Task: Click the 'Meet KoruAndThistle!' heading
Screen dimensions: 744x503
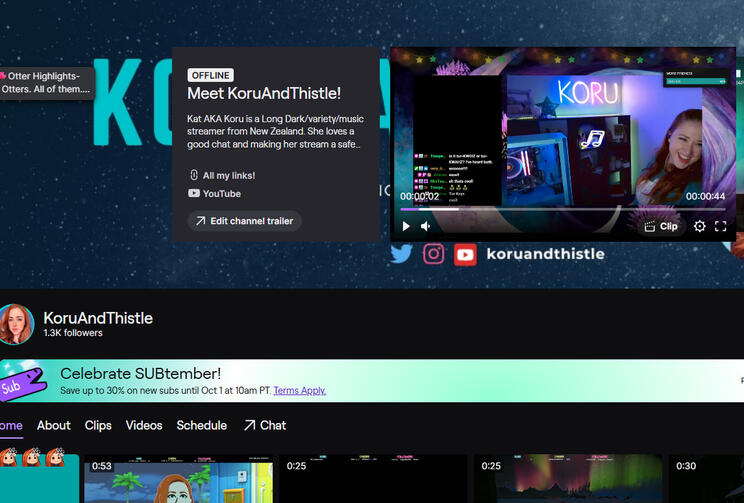Action: tap(264, 93)
